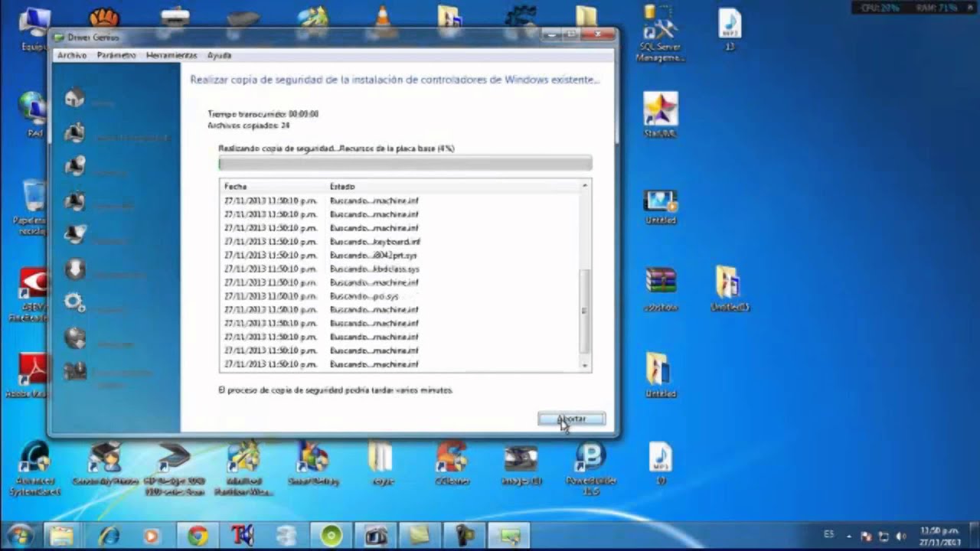Viewport: 980px width, 551px height.
Task: Show hidden tray icons arrow
Action: (x=849, y=536)
